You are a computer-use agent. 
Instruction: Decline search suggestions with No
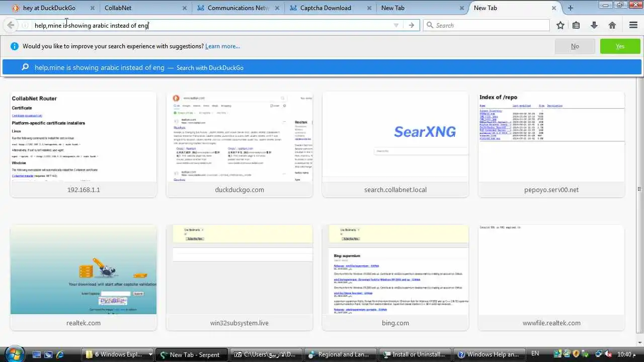(x=575, y=46)
